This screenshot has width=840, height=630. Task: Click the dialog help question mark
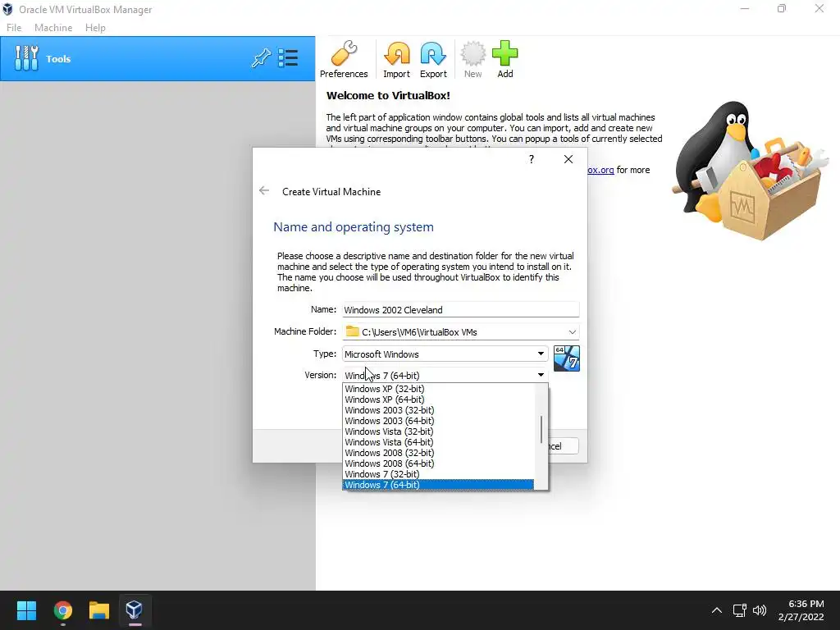[x=531, y=159]
